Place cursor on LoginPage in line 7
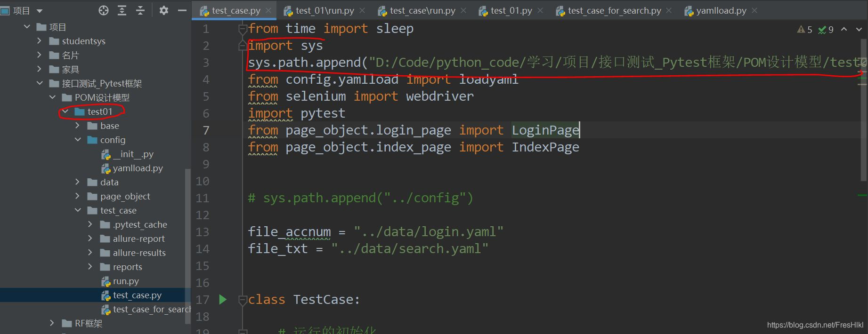Screen dimensions: 868x334 pos(545,130)
